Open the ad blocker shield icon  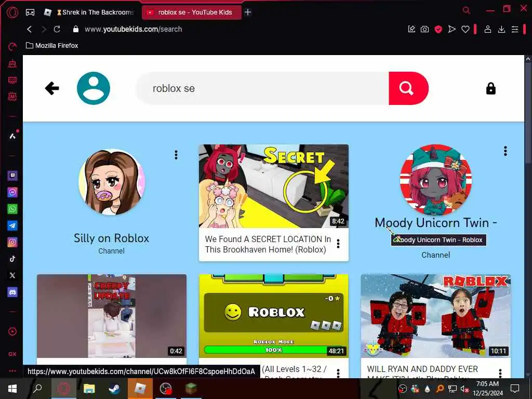click(x=438, y=29)
